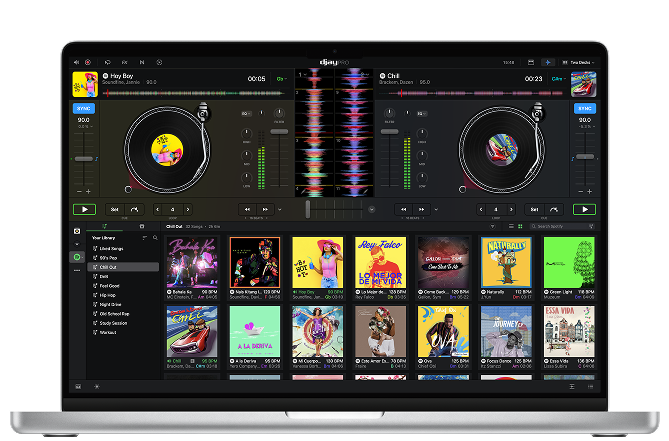
Task: Click the left deck tempo minus button
Action: click(x=79, y=191)
